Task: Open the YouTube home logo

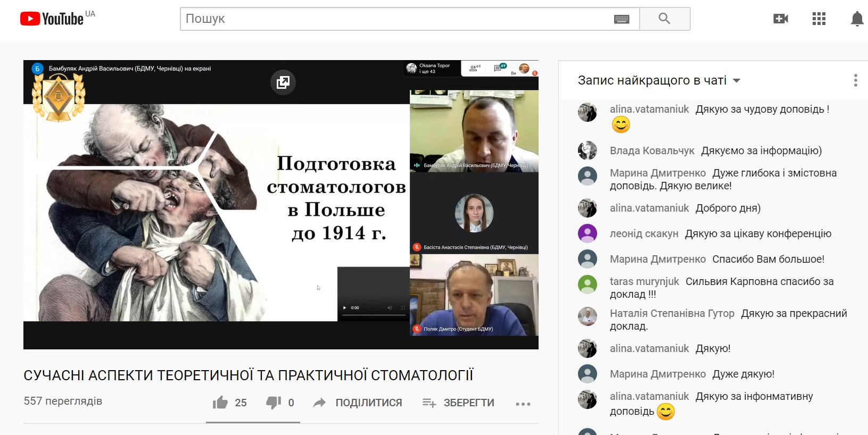Action: (x=52, y=19)
